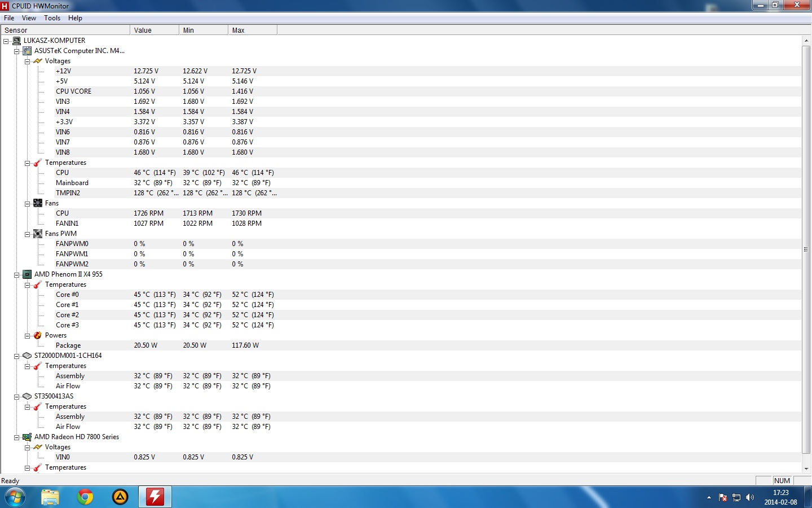Collapse the Temperatures group under ASUSTeK
The width and height of the screenshot is (812, 508).
(x=27, y=163)
